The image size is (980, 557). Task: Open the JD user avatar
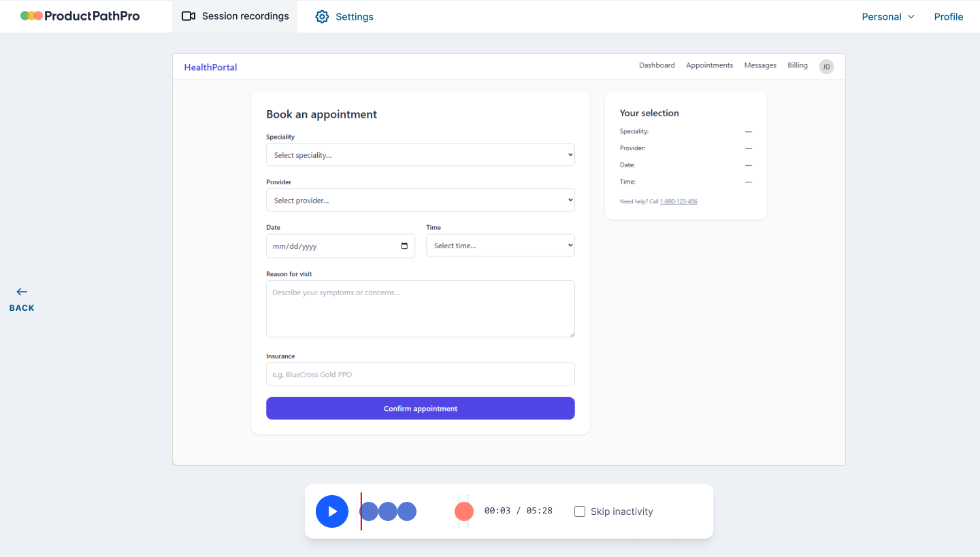click(826, 66)
